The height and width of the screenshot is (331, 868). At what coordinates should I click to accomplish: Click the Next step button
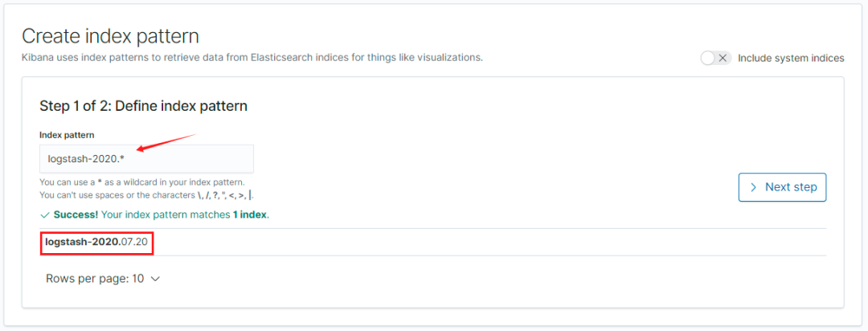click(782, 187)
